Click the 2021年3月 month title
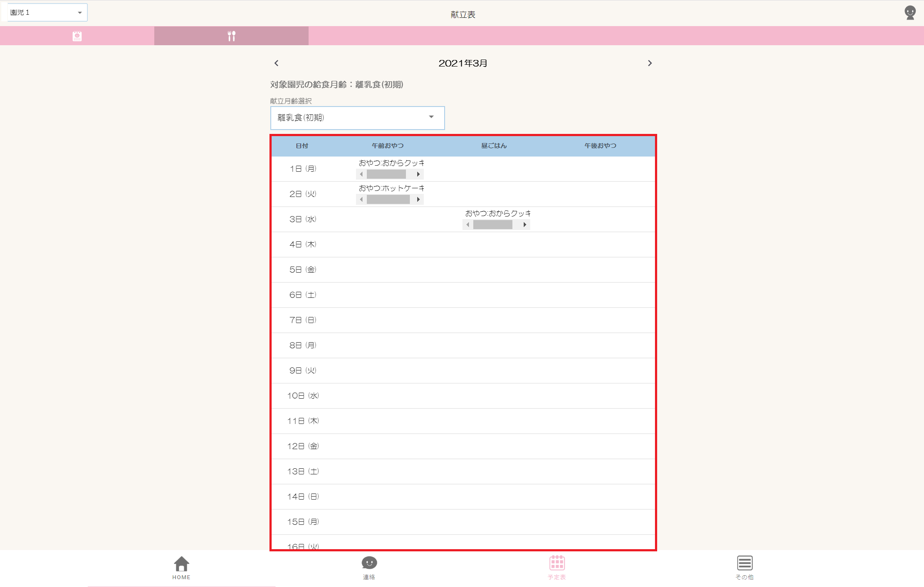This screenshot has width=924, height=587. coord(462,63)
